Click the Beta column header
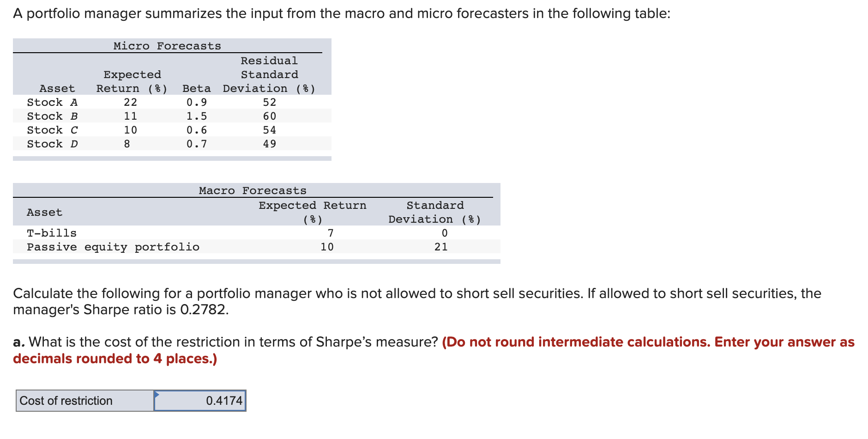Viewport: 868px width, 439px height. pos(196,88)
